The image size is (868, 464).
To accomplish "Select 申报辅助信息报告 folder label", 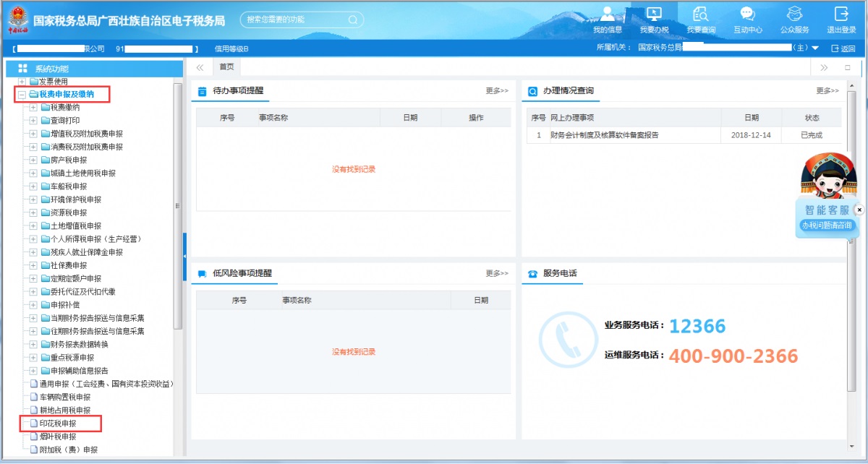I will tap(80, 371).
